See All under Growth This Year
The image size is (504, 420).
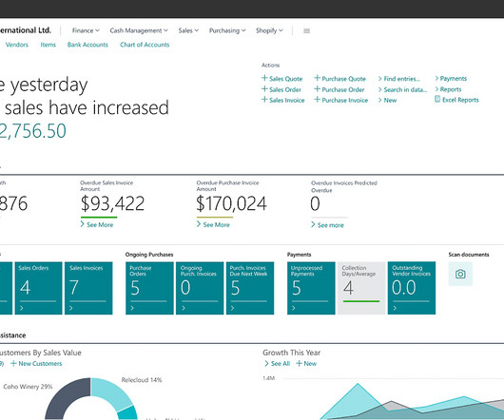pos(277,364)
